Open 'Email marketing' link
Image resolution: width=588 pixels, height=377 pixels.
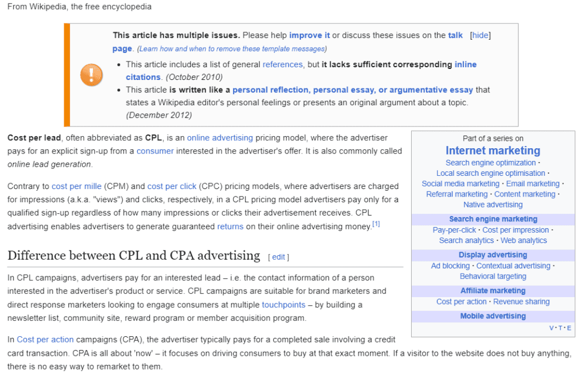[x=532, y=184]
